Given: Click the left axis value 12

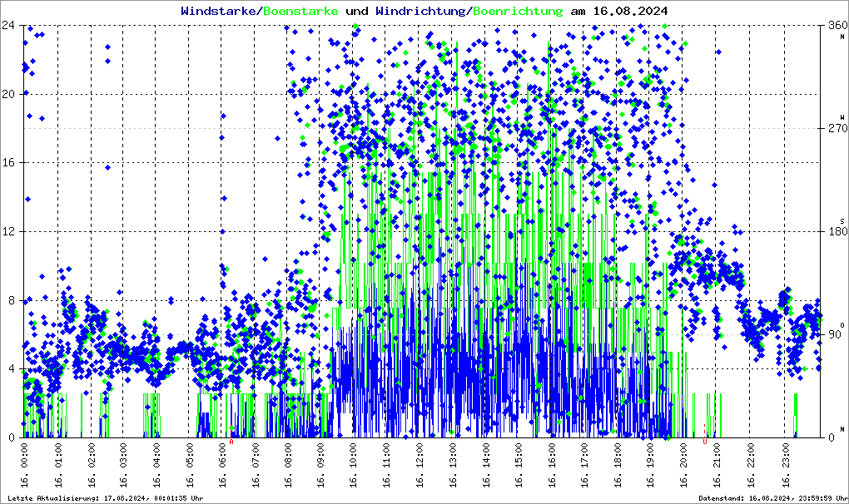Looking at the screenshot, I should click(8, 231).
